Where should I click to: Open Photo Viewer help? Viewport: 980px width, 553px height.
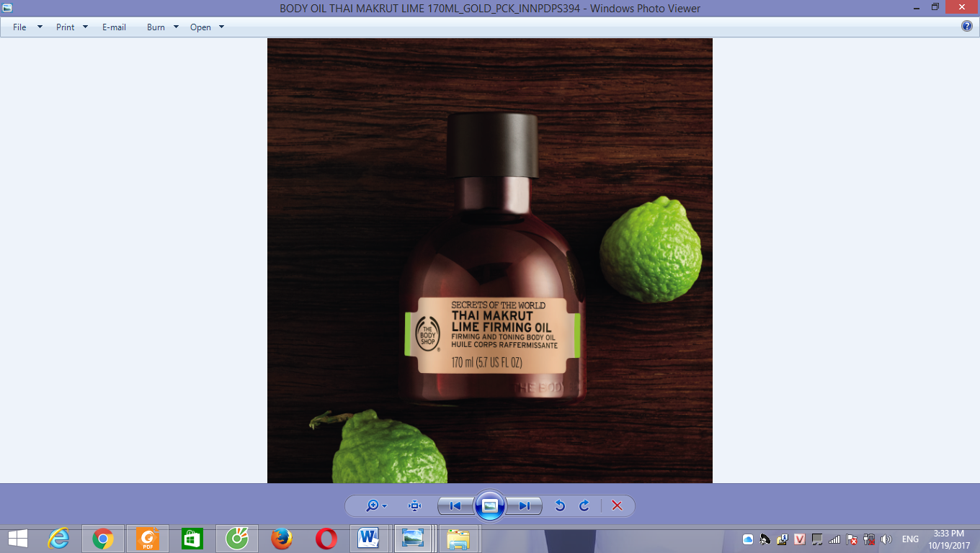tap(967, 26)
